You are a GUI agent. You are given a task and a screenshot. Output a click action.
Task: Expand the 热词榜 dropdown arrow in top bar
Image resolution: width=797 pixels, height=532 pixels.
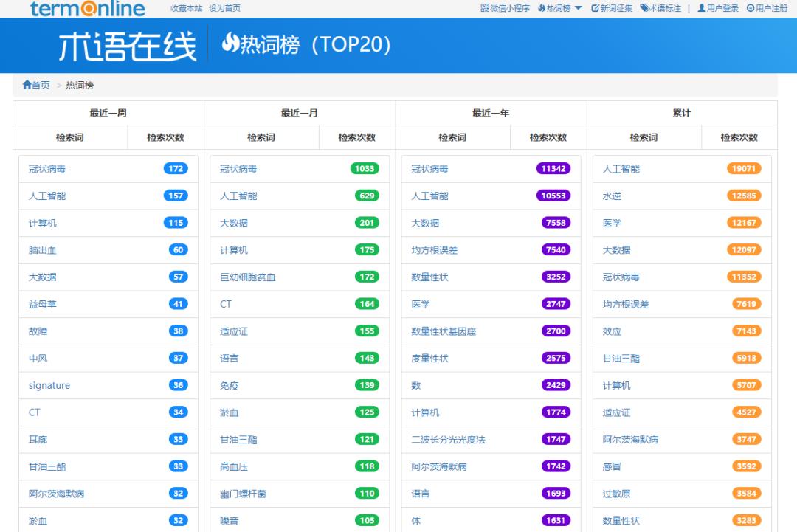(x=578, y=8)
